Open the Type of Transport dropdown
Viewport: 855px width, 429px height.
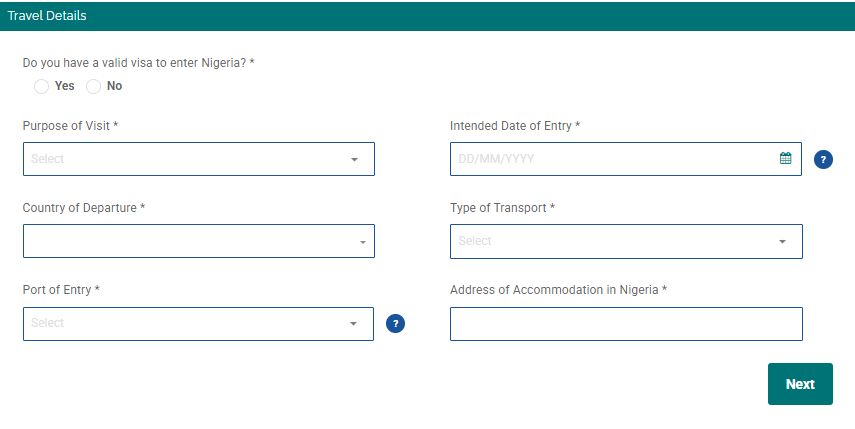coord(626,241)
